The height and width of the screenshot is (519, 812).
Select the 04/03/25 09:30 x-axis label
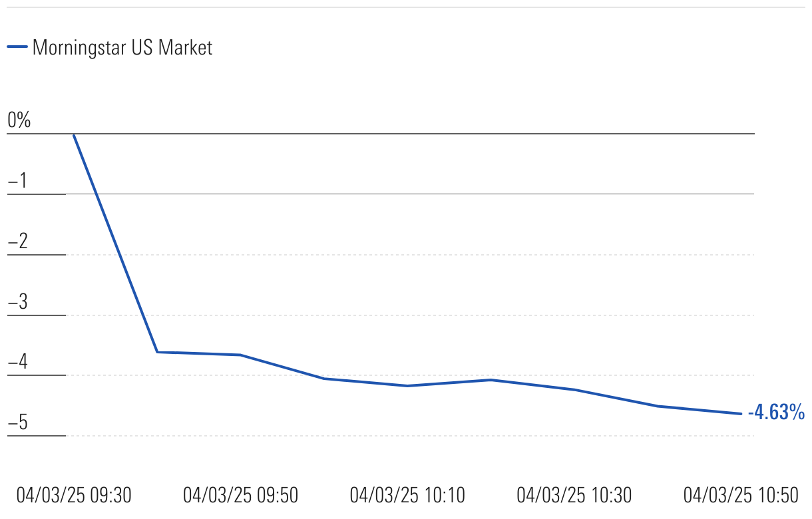[74, 495]
